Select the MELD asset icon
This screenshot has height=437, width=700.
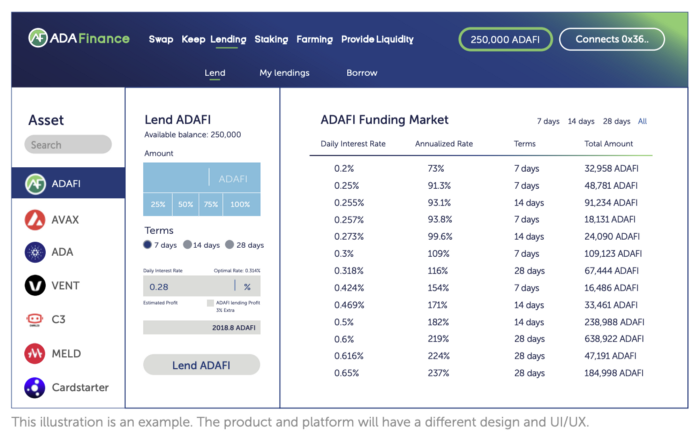click(35, 354)
